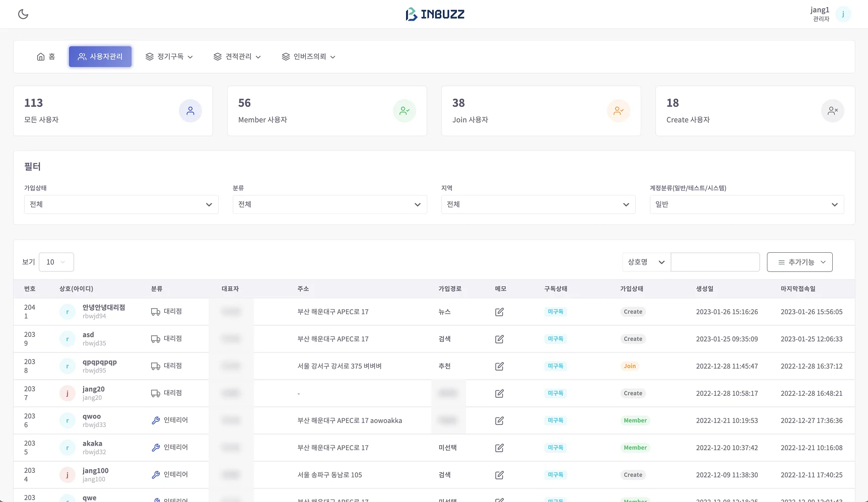Viewport: 868px width, 502px height.
Task: Open memo editor for qpqpqpqp row
Action: point(499,367)
